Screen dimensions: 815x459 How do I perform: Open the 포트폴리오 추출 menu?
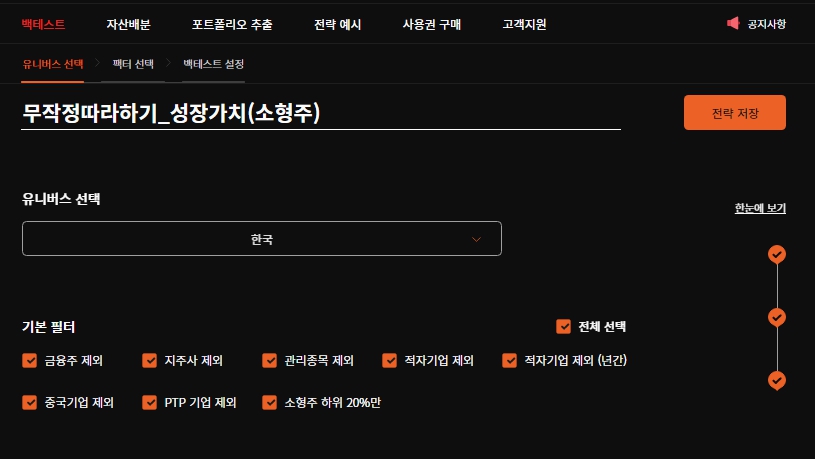click(232, 24)
